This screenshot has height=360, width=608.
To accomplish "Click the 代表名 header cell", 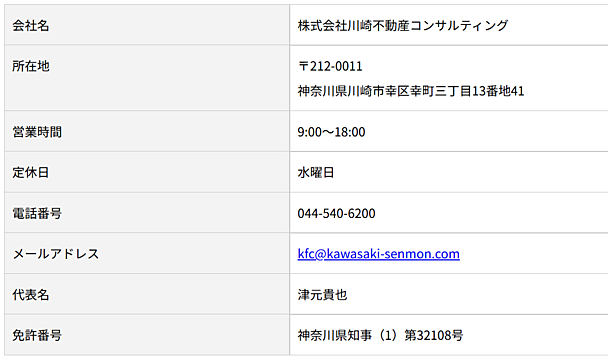I will click(x=147, y=294).
